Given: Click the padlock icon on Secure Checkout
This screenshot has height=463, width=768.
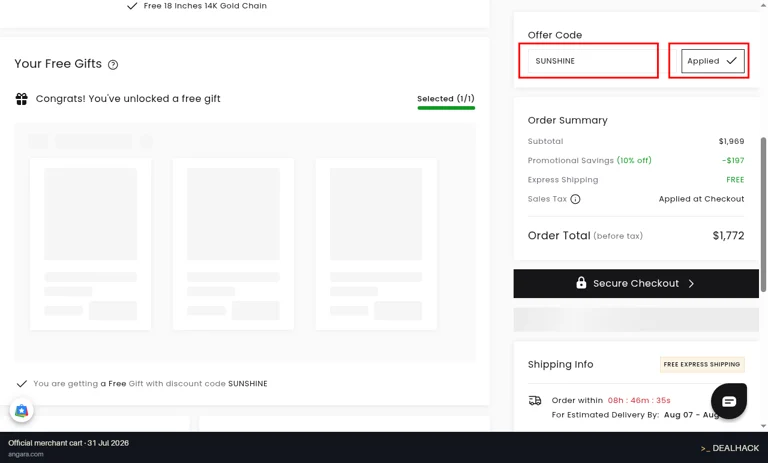Looking at the screenshot, I should [581, 283].
